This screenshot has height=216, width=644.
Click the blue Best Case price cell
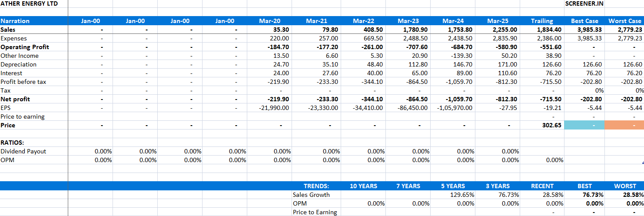[584, 125]
